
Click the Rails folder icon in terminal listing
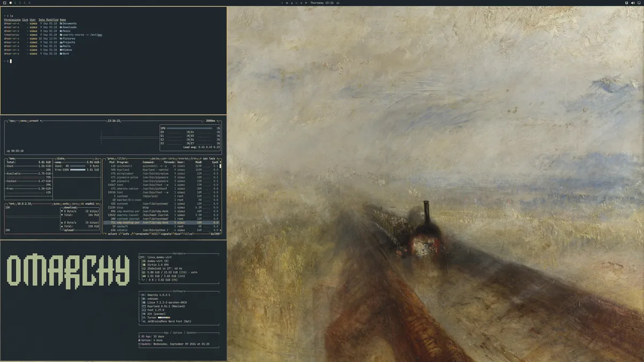click(61, 46)
